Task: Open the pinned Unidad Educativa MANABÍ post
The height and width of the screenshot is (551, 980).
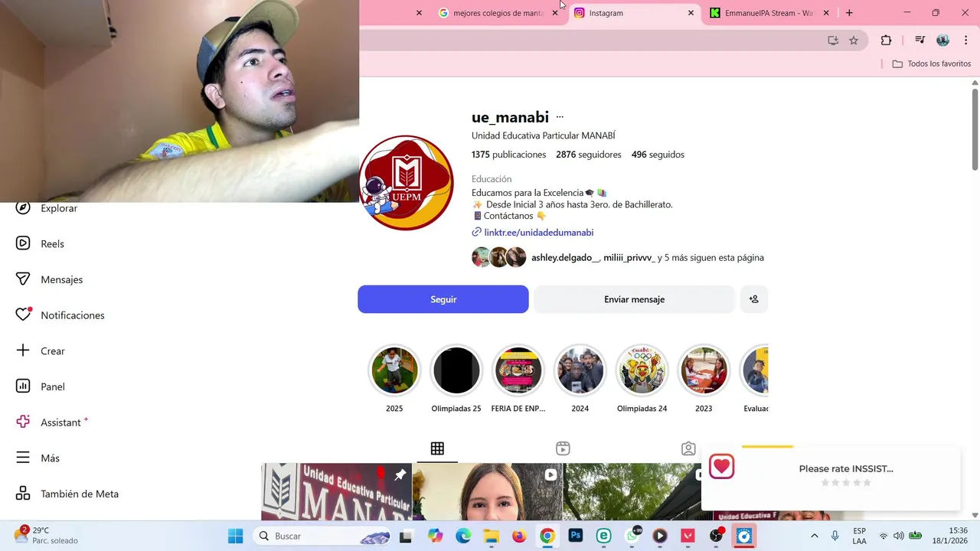Action: tap(337, 491)
